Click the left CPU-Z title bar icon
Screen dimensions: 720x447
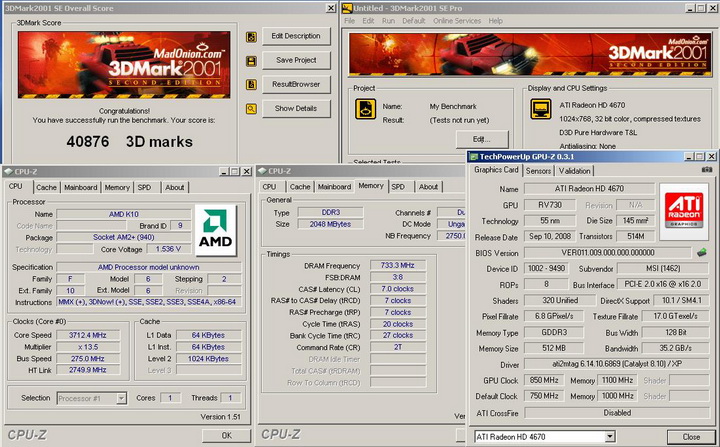pos(8,171)
